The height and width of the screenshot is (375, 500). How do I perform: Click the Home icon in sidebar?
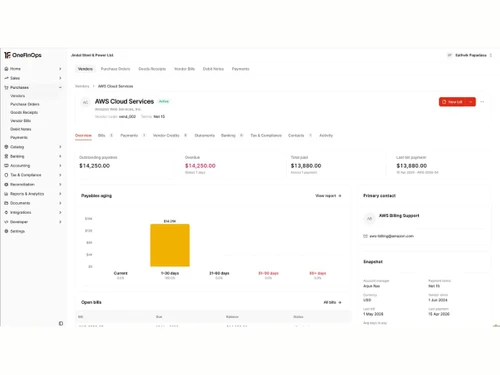pos(6,69)
